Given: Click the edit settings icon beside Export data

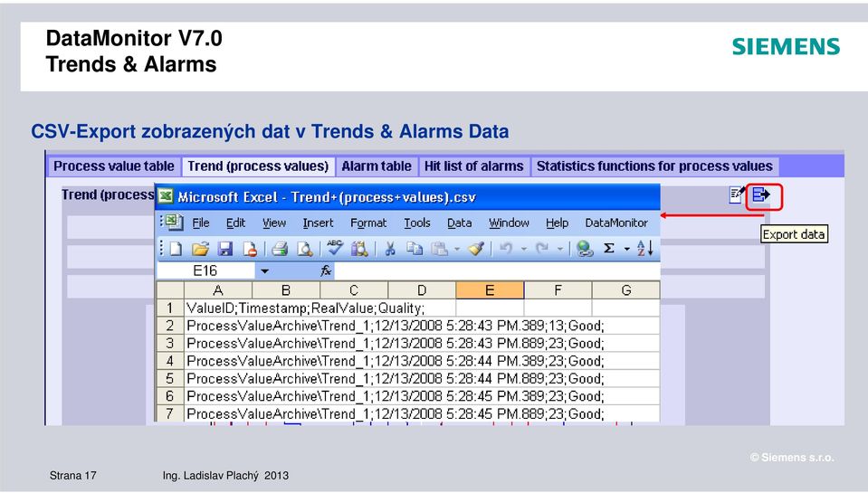Looking at the screenshot, I should (x=736, y=194).
